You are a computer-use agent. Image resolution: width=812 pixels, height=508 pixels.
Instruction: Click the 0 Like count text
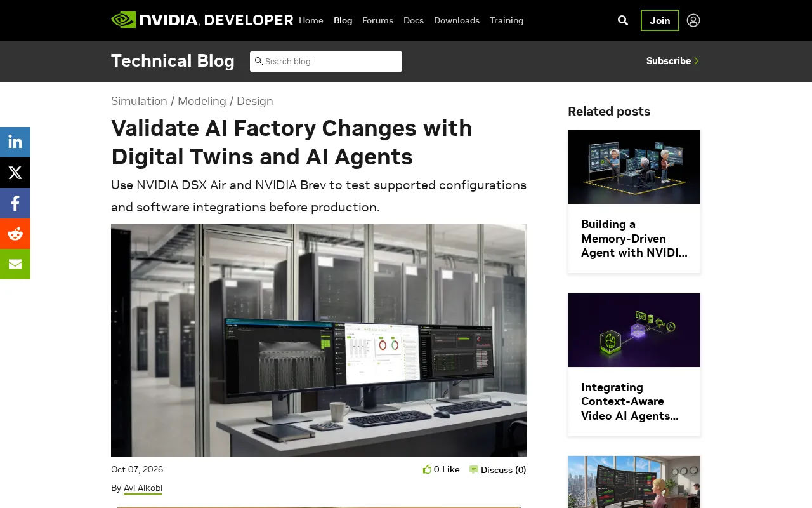coord(447,470)
